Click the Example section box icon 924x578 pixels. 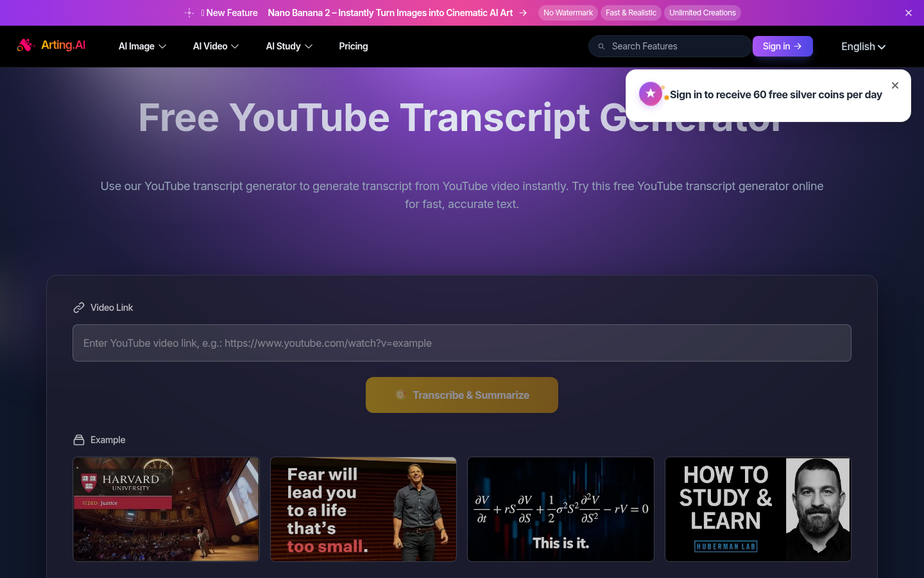pyautogui.click(x=79, y=440)
